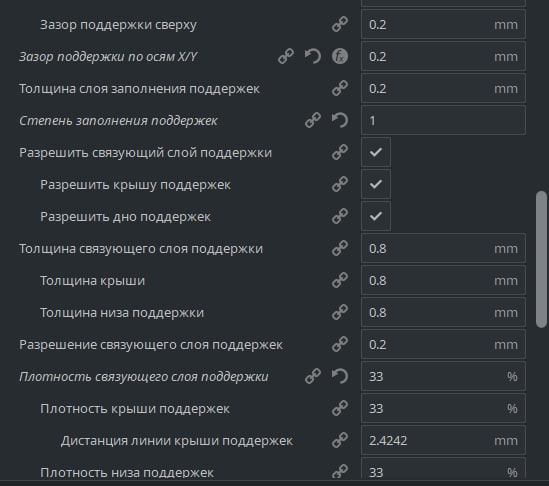The height and width of the screenshot is (486, 549).
Task: Click link icon for Разрешить связующий слой поддержки
Action: pyautogui.click(x=340, y=152)
